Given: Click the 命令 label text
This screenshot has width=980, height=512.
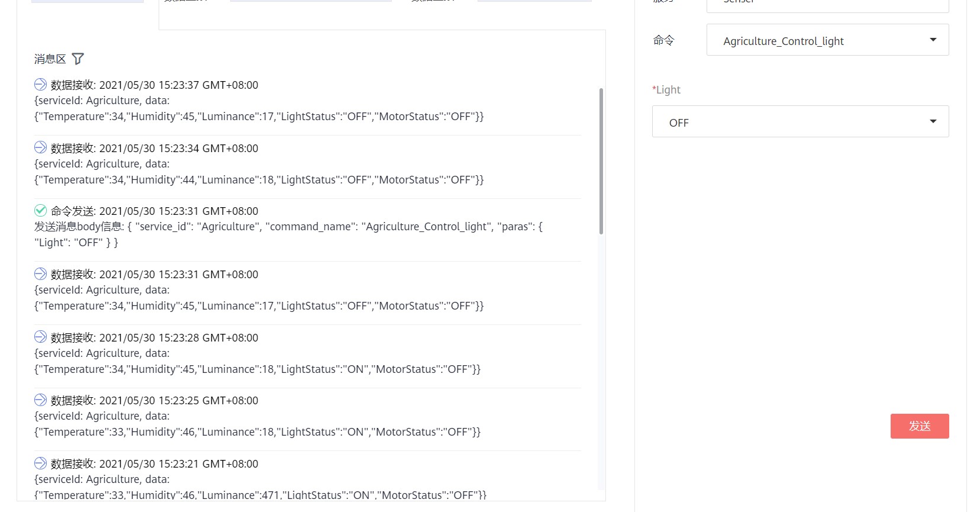Looking at the screenshot, I should (x=663, y=40).
